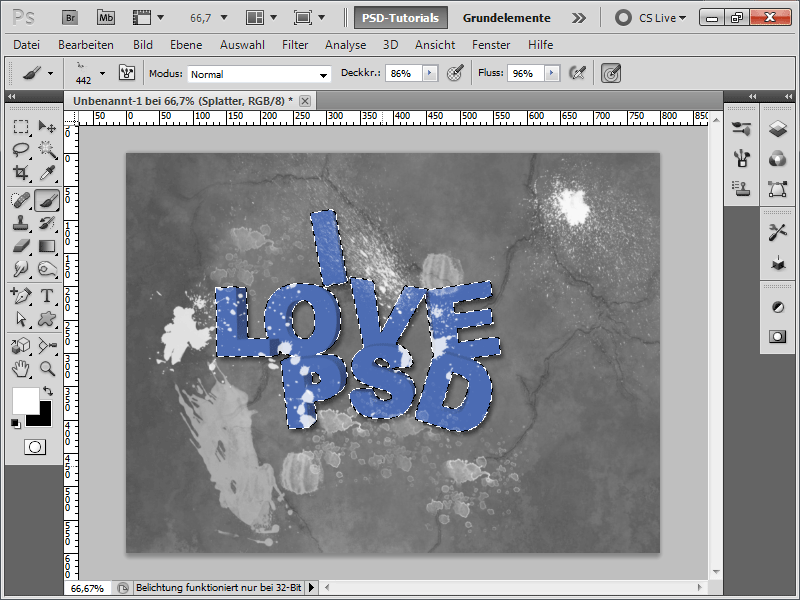Screen dimensions: 800x600
Task: Select the Crop tool
Action: (21, 173)
